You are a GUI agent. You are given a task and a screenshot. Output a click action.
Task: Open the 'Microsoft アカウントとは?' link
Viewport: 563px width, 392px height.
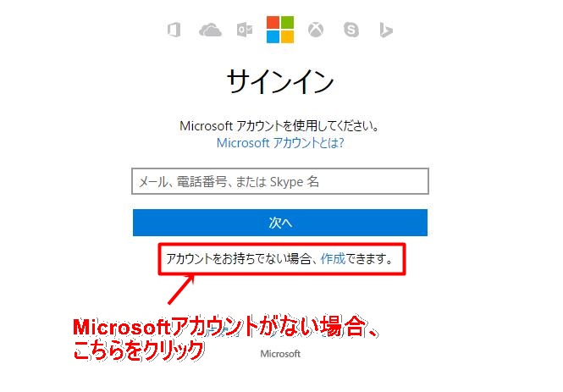tap(280, 143)
